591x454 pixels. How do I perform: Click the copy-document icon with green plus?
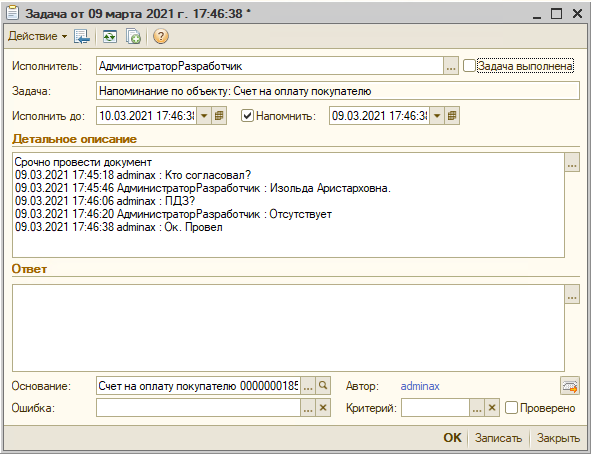(x=133, y=37)
